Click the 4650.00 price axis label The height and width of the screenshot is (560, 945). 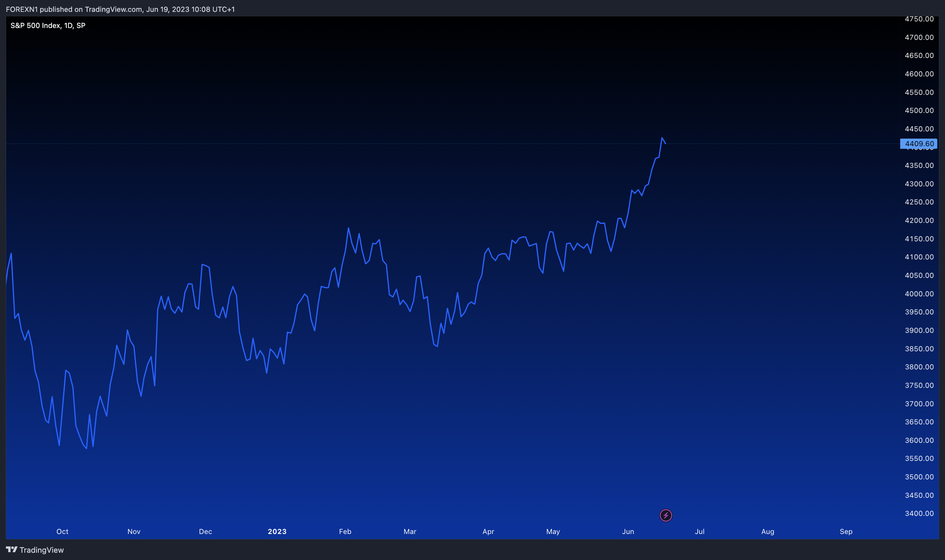[919, 55]
